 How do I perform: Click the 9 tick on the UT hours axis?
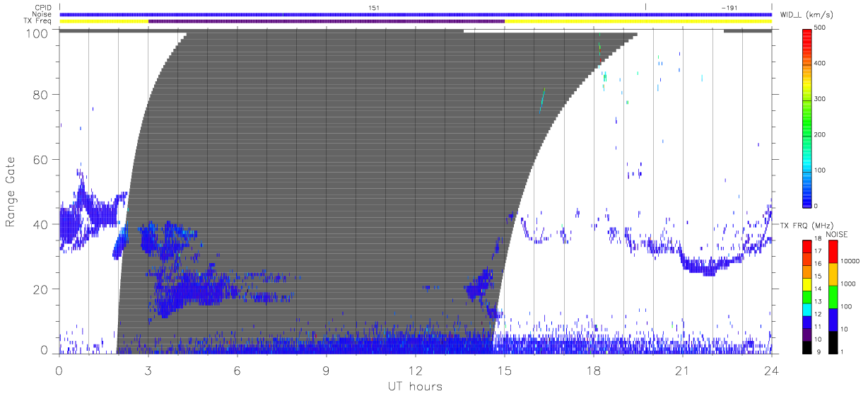tap(327, 370)
